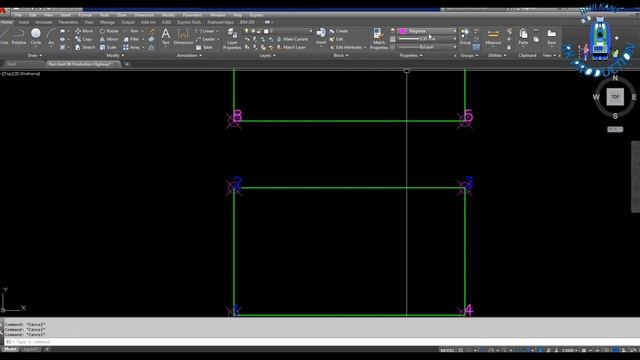
Task: Activate the Rotate command
Action: (109, 31)
